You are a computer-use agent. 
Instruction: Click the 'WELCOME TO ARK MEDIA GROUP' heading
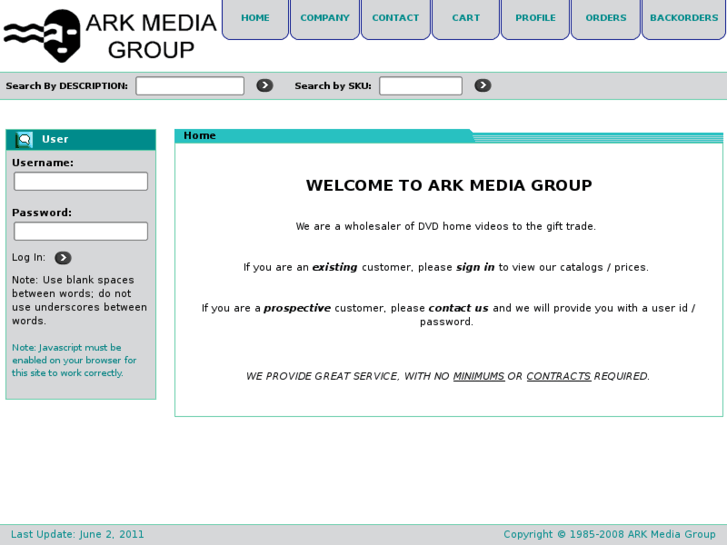449,186
